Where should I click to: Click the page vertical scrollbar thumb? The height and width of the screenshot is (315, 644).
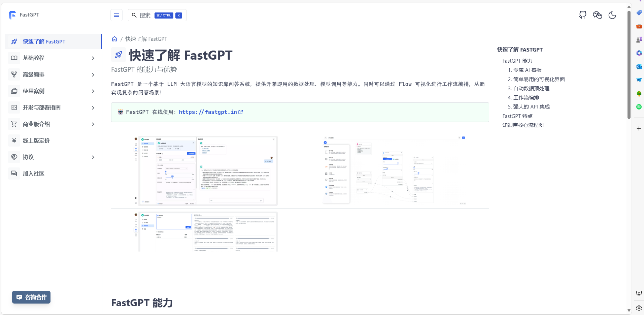click(x=629, y=65)
